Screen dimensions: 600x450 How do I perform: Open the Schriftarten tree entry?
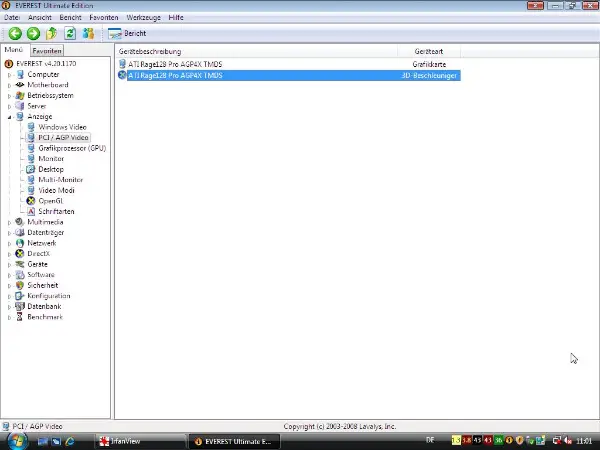56,212
